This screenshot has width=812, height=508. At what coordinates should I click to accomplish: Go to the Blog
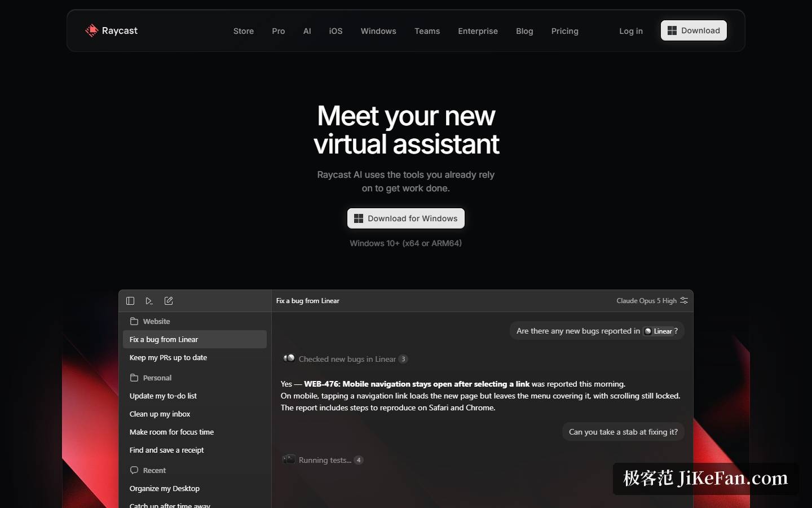[524, 31]
